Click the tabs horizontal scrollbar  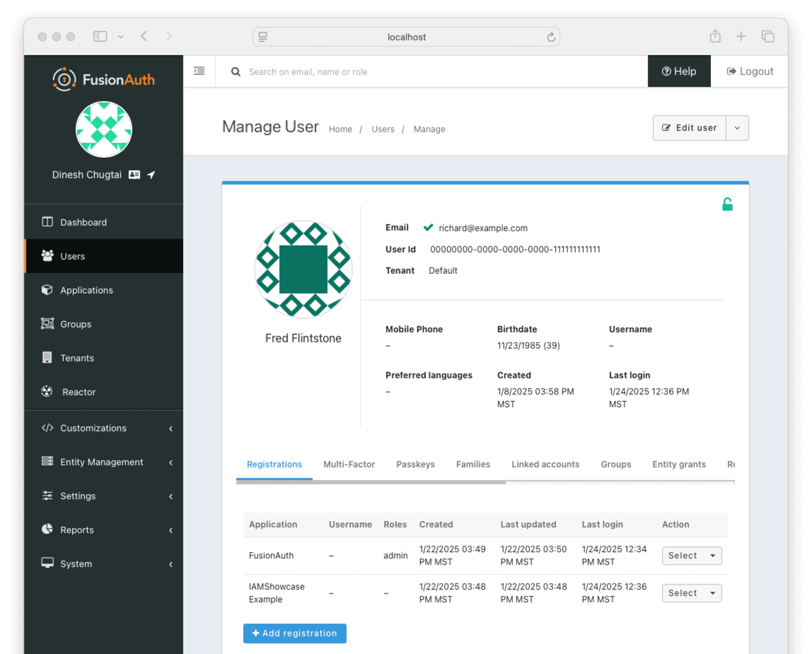371,483
